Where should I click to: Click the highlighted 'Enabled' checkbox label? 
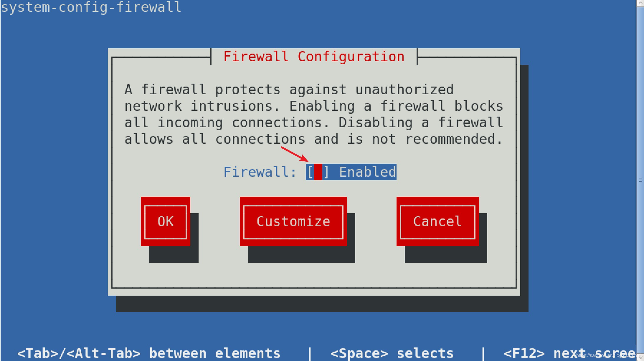point(367,172)
